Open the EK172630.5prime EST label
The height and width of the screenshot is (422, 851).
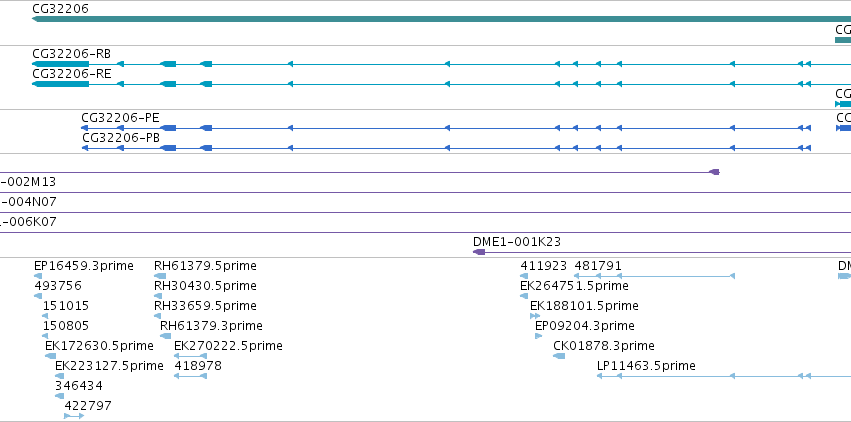click(x=99, y=346)
